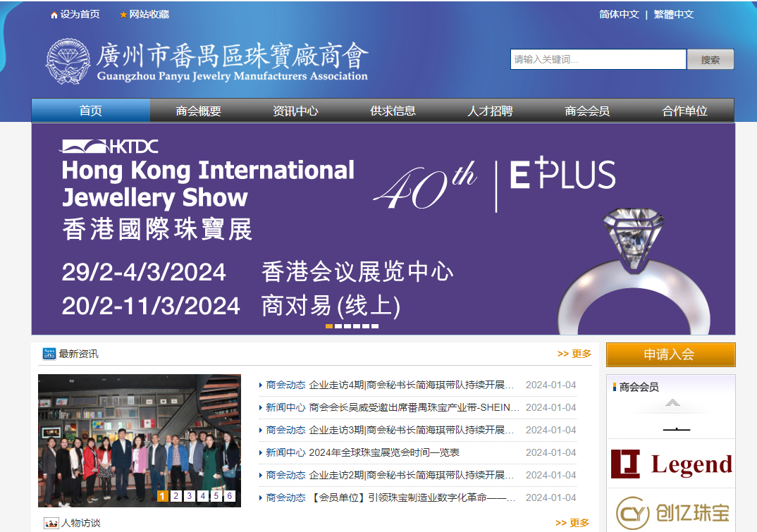Click the association emblem logo
This screenshot has width=757, height=532.
68,61
